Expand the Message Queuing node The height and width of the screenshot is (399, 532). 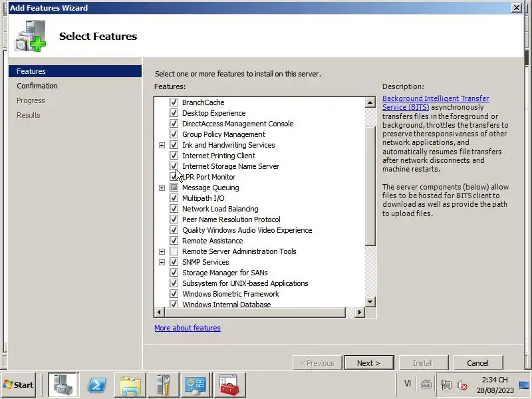pyautogui.click(x=162, y=188)
